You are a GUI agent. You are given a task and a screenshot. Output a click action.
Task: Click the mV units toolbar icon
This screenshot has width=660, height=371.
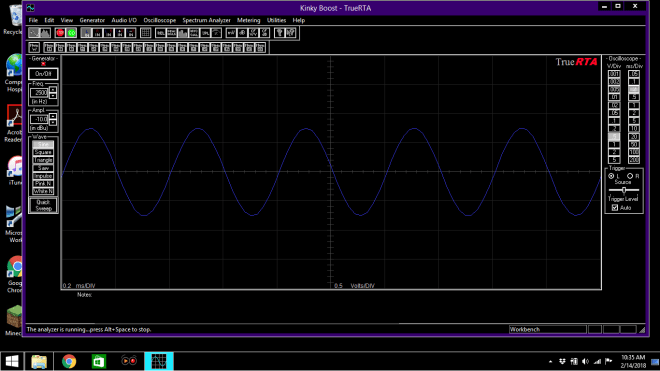tap(231, 33)
